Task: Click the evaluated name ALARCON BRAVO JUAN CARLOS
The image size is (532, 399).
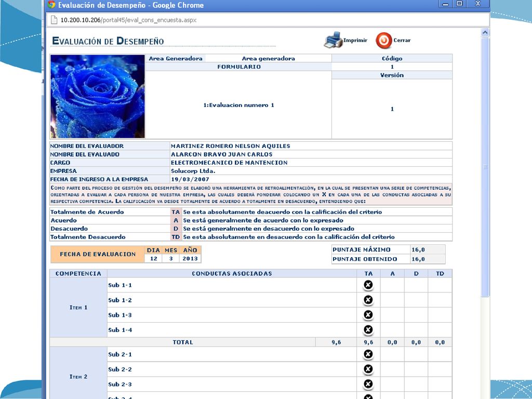Action: tap(221, 154)
